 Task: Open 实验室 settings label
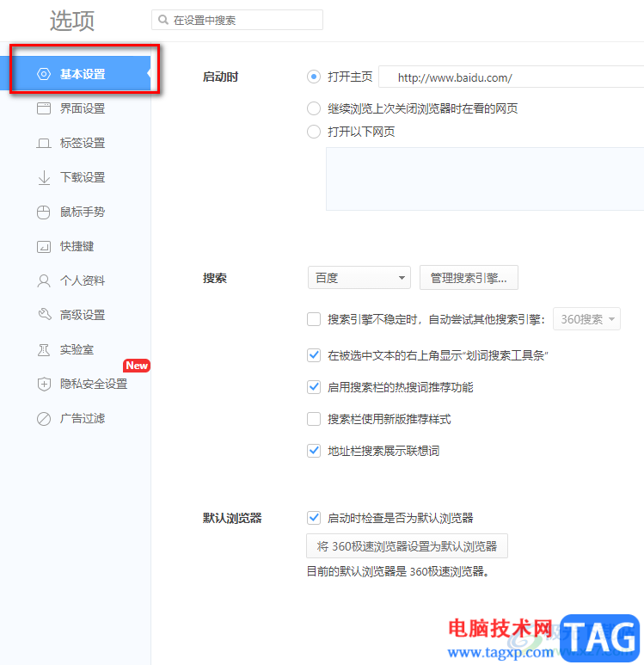[x=77, y=350]
